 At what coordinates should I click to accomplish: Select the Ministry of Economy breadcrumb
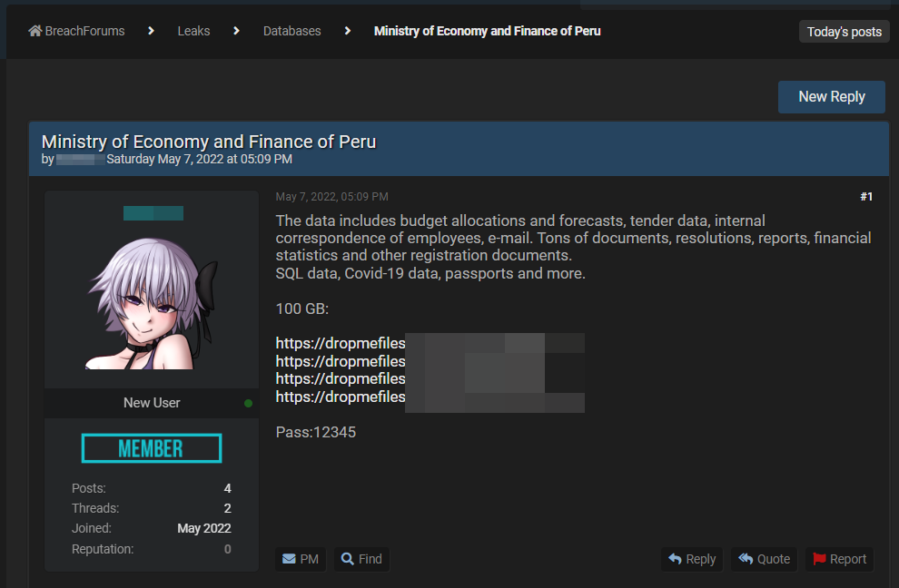point(487,31)
